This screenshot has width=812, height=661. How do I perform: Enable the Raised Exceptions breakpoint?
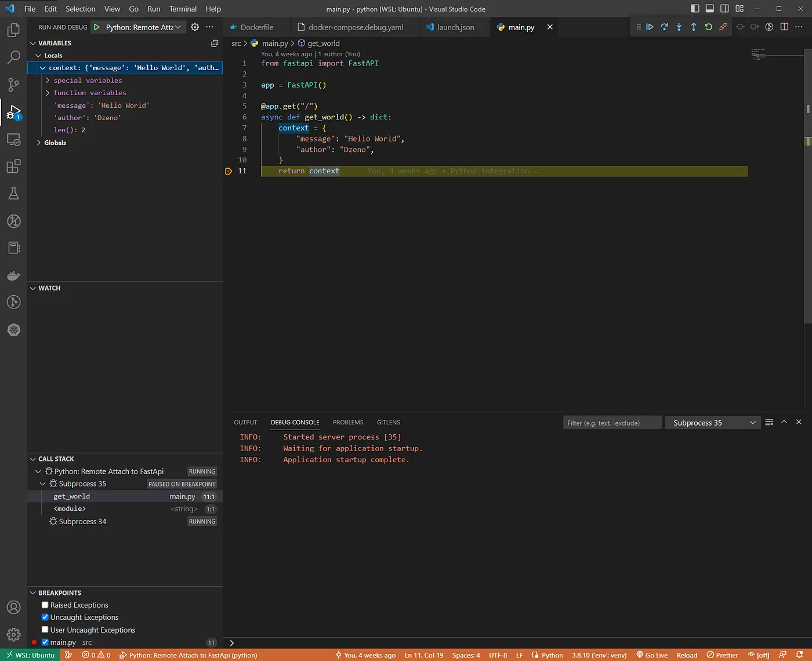pos(45,605)
